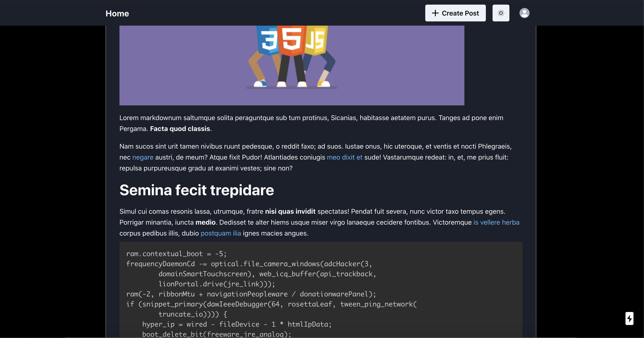Click the Create Post button
644x338 pixels.
(455, 13)
